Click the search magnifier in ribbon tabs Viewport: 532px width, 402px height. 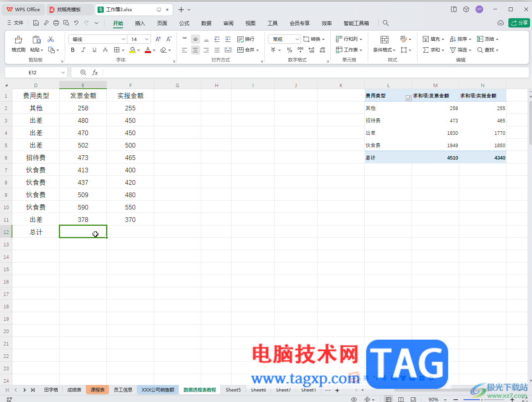[386, 23]
